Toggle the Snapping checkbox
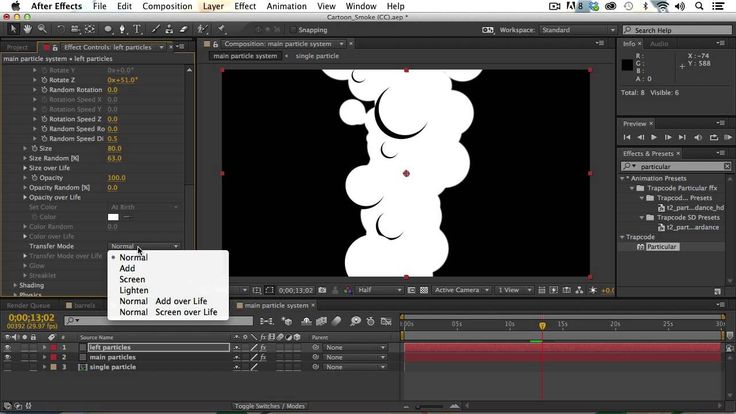This screenshot has height=414, width=736. (293, 30)
